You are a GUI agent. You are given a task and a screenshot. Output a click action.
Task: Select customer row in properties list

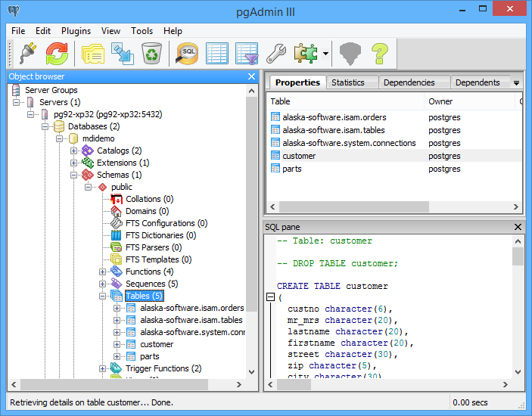pos(394,156)
